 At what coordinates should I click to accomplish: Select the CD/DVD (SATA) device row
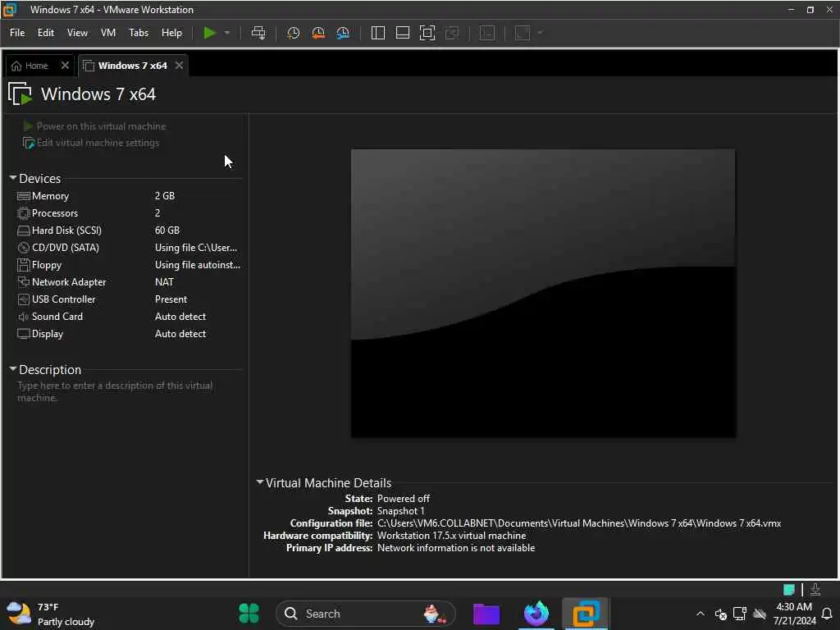129,248
